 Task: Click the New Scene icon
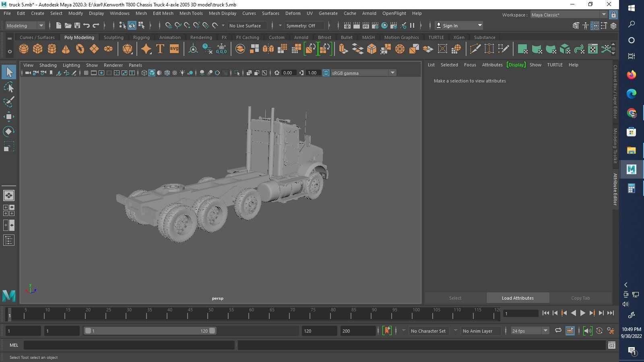tap(59, 25)
